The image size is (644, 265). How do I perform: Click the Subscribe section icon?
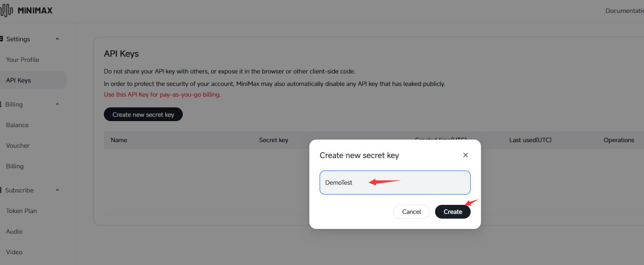(x=1, y=190)
